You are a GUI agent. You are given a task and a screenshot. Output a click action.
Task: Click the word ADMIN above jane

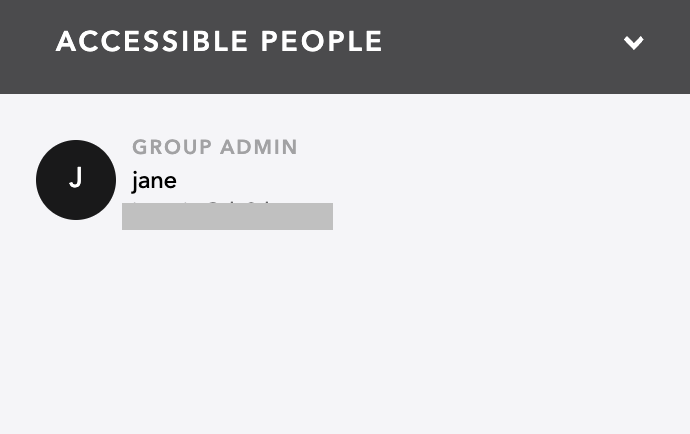point(259,147)
